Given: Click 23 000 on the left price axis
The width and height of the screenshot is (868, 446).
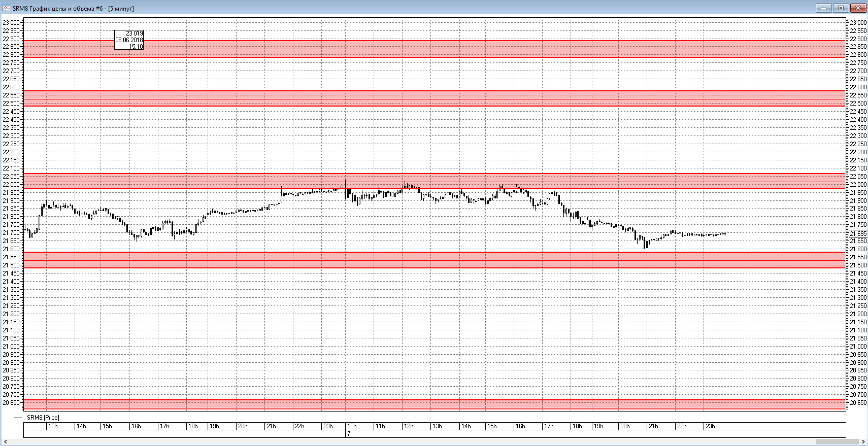Looking at the screenshot, I should click(x=11, y=22).
